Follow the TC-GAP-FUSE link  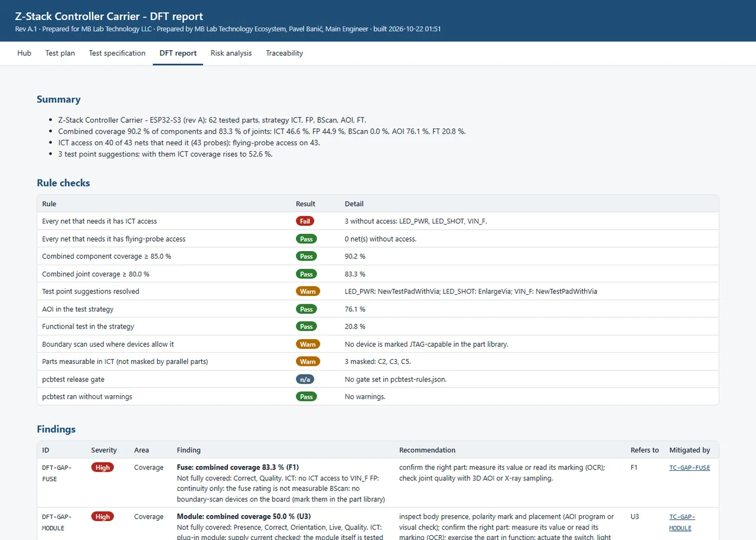[689, 468]
